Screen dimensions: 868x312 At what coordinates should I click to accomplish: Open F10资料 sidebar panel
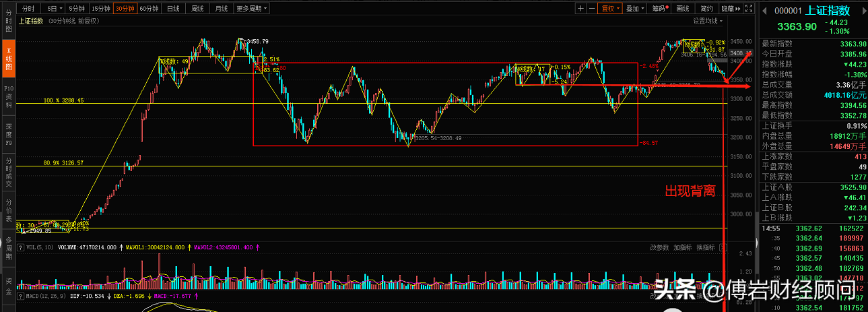pyautogui.click(x=8, y=96)
